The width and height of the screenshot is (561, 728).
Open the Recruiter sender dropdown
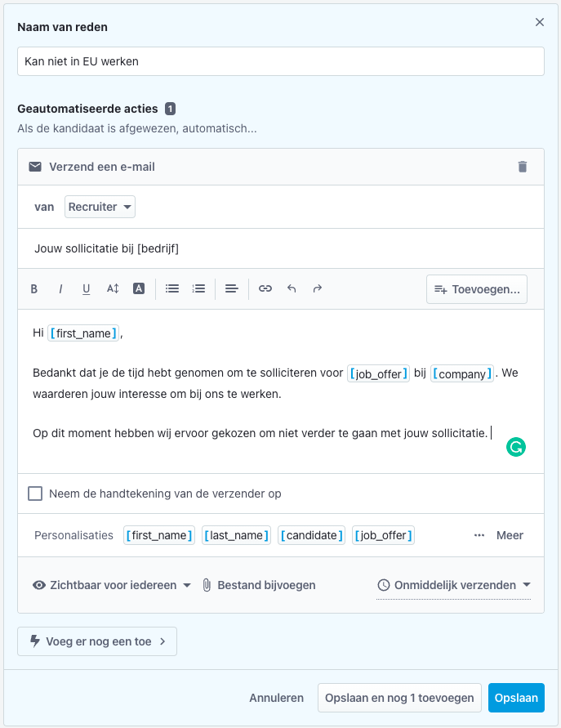(100, 207)
